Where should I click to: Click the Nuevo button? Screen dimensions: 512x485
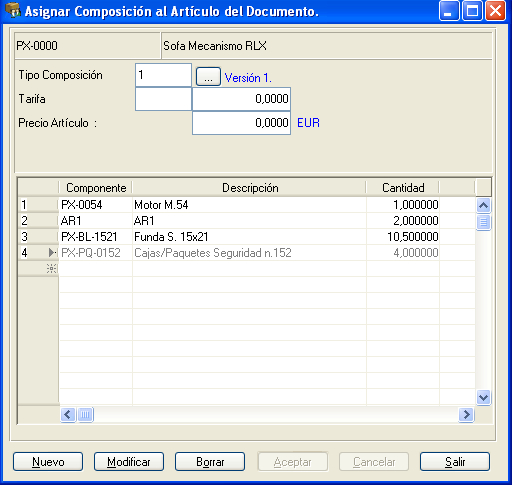(x=48, y=462)
